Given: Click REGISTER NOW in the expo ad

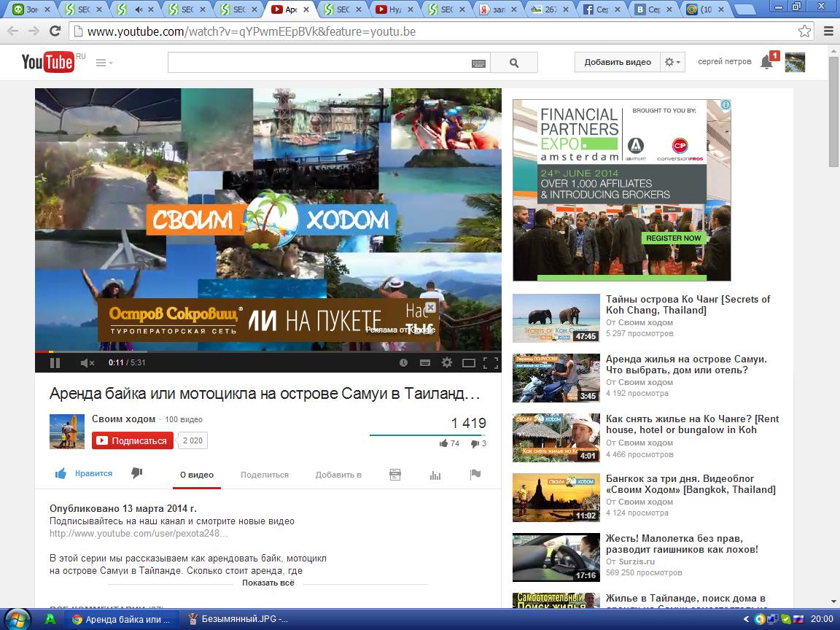Looking at the screenshot, I should [673, 238].
